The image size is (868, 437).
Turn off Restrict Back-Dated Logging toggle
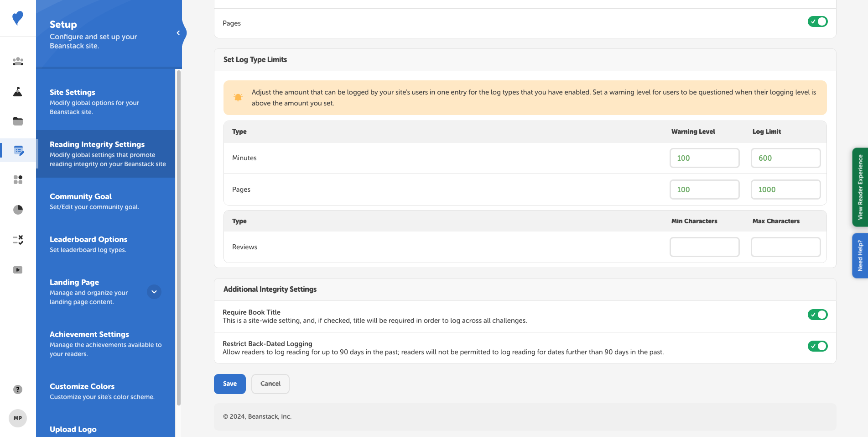click(x=817, y=346)
